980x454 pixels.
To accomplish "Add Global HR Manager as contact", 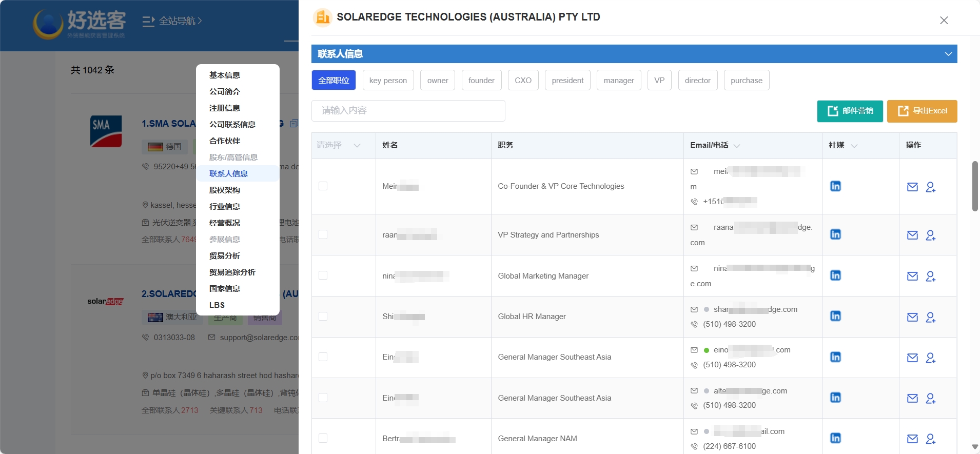I will tap(931, 318).
